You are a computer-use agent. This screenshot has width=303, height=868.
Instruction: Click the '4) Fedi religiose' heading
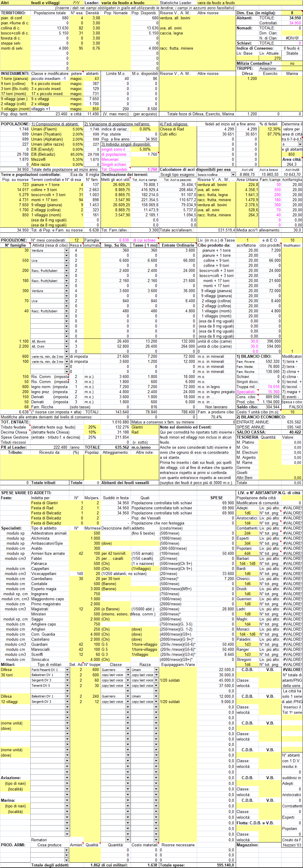click(x=174, y=124)
